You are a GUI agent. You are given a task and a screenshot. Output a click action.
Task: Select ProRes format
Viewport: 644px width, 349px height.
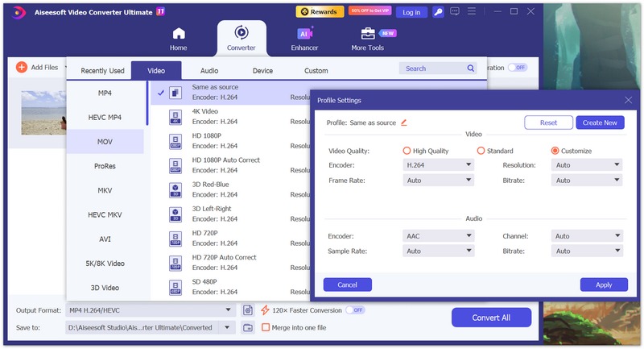[105, 166]
